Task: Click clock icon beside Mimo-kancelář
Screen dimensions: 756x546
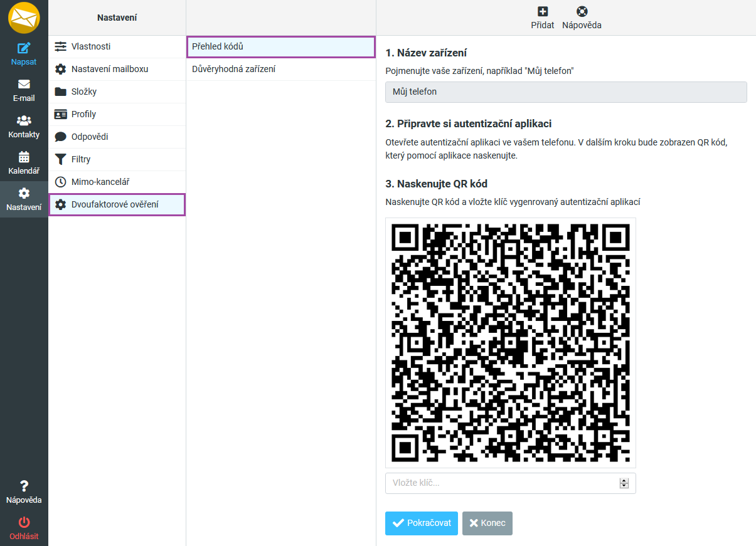Action: pos(60,182)
